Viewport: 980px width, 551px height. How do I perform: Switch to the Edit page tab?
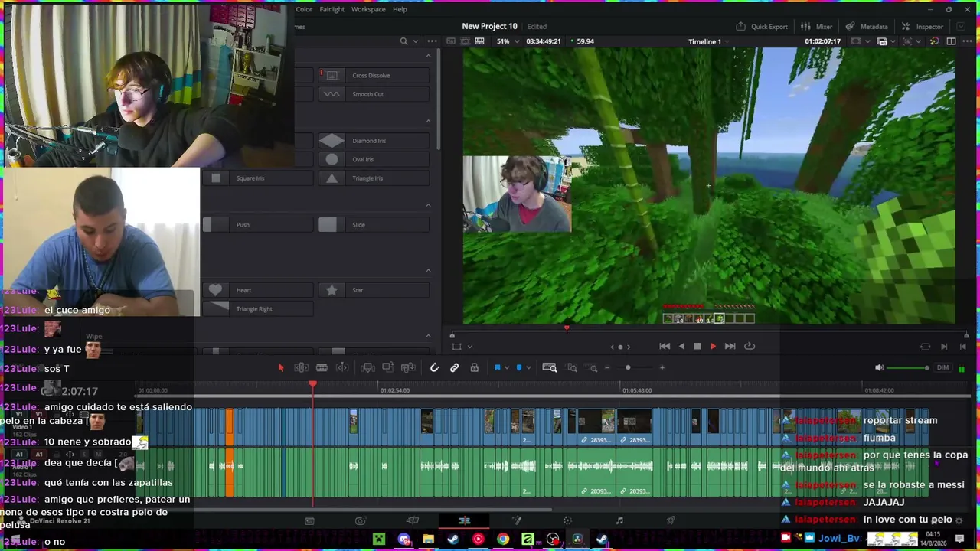tap(465, 521)
